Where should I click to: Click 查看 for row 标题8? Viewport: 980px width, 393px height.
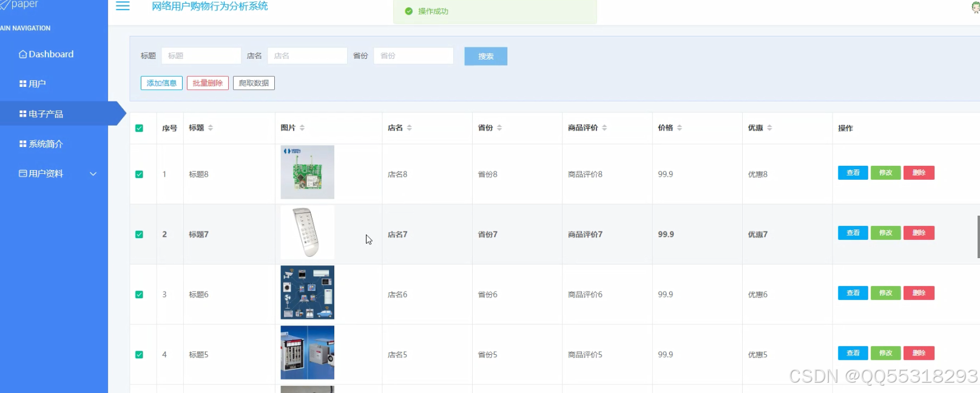click(853, 173)
